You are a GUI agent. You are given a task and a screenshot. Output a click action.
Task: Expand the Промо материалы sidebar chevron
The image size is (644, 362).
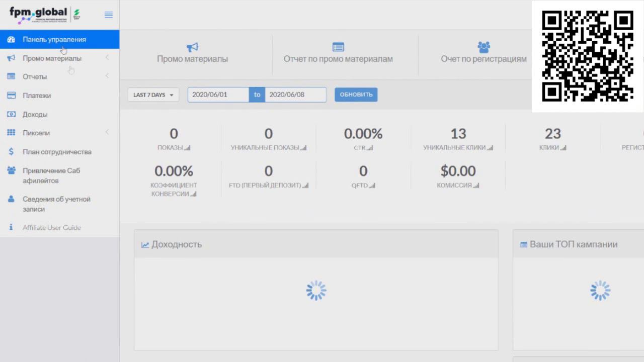pyautogui.click(x=107, y=58)
